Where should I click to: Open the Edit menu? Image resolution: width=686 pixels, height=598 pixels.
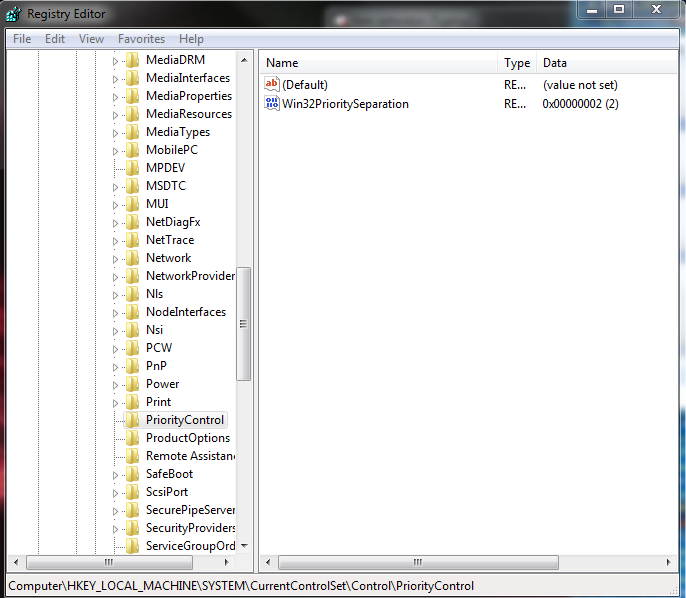[x=55, y=39]
